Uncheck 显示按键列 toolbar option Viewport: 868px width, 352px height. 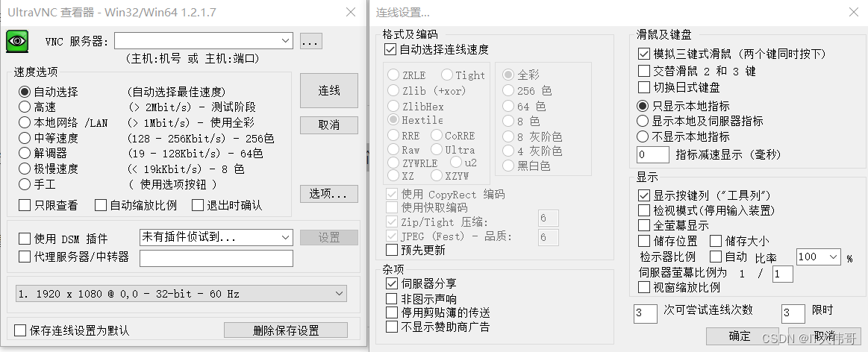click(643, 195)
